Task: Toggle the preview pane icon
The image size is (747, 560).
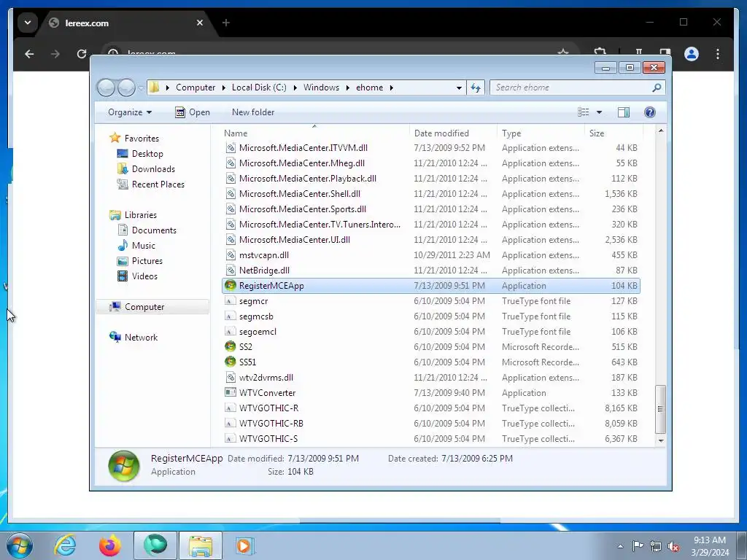Action: tap(624, 112)
